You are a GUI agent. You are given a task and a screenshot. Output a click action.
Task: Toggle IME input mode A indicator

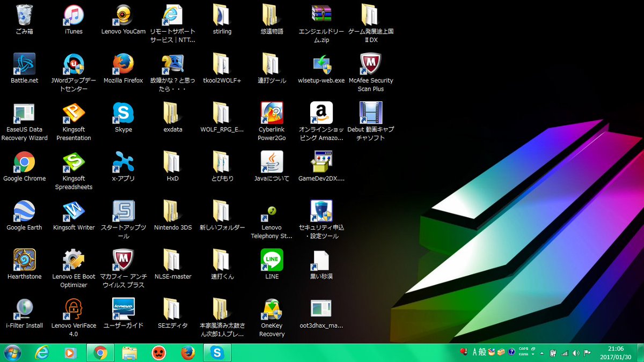(x=475, y=352)
